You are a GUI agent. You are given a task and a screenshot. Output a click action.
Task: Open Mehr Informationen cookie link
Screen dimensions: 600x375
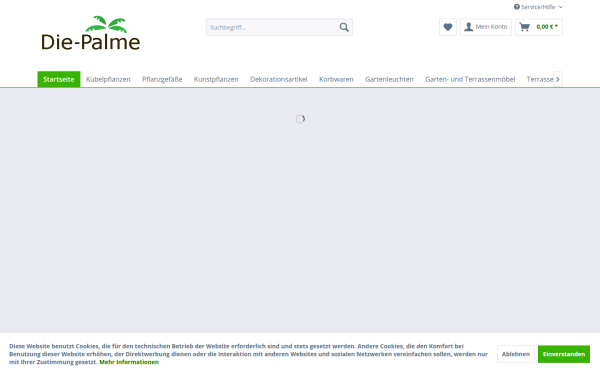[129, 362]
